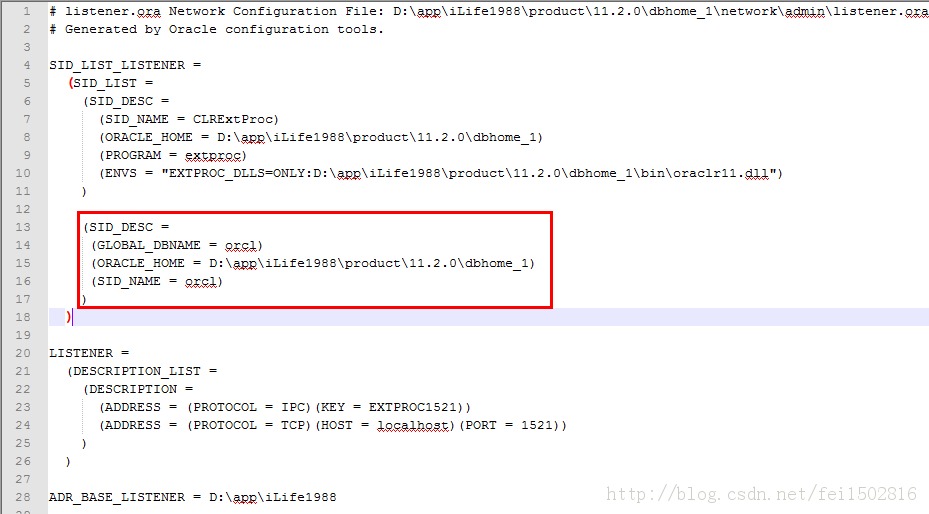Click the oraclr11.dll filename text
929x514 pixels.
coord(720,174)
